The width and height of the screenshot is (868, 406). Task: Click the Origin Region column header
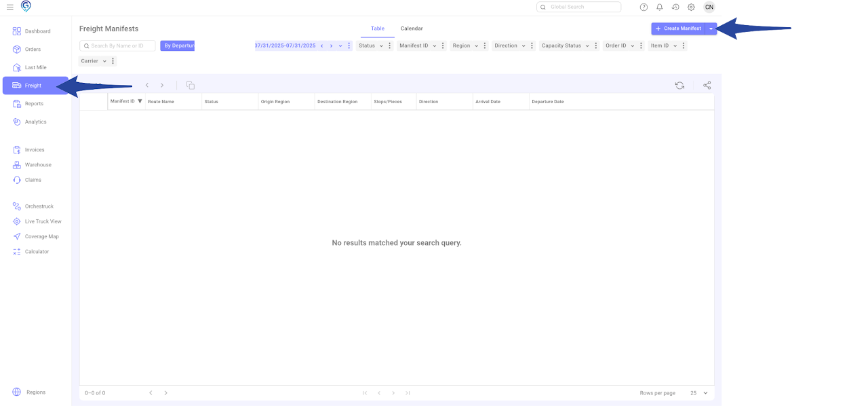(286, 102)
